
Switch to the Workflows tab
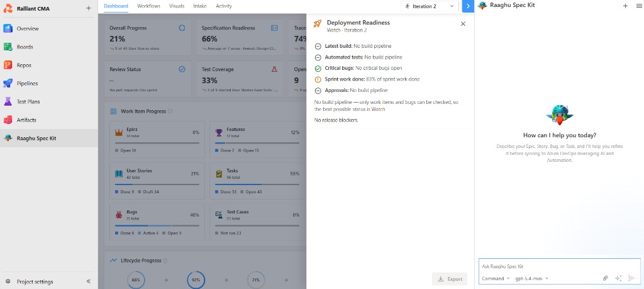tap(148, 6)
